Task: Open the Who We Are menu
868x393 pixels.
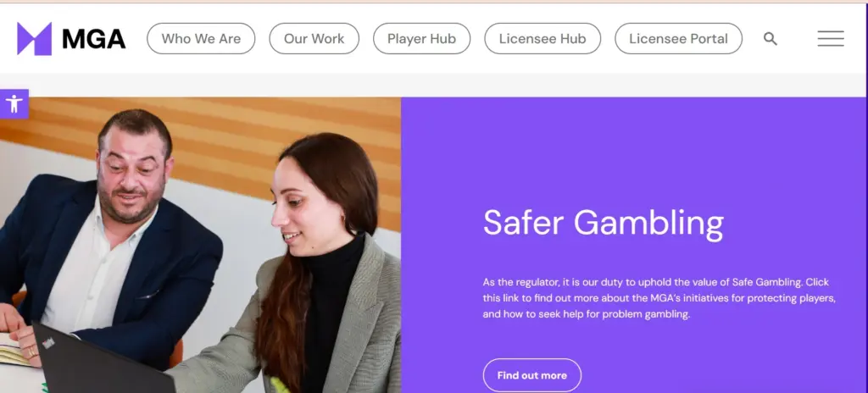Action: pos(201,39)
